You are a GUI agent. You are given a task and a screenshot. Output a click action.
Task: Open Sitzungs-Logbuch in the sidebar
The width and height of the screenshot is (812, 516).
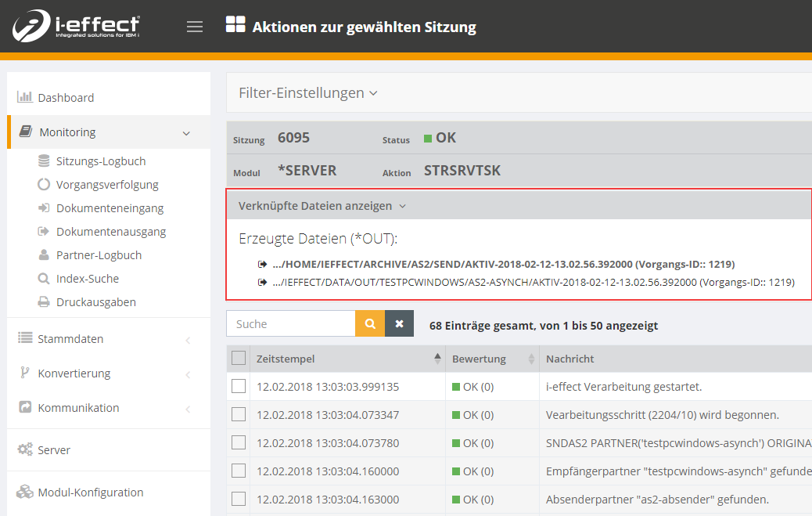(100, 161)
